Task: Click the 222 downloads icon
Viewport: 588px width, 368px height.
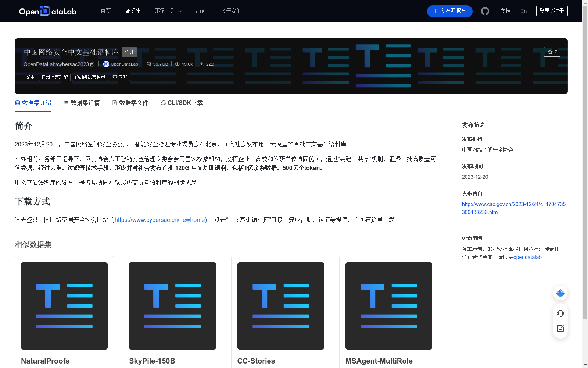Action: coord(202,64)
